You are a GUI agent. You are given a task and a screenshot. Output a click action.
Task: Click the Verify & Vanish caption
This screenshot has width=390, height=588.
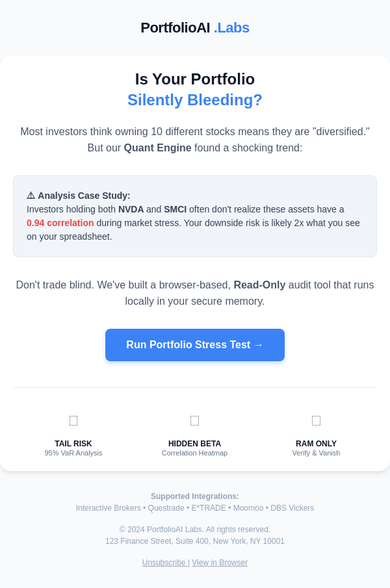(316, 453)
